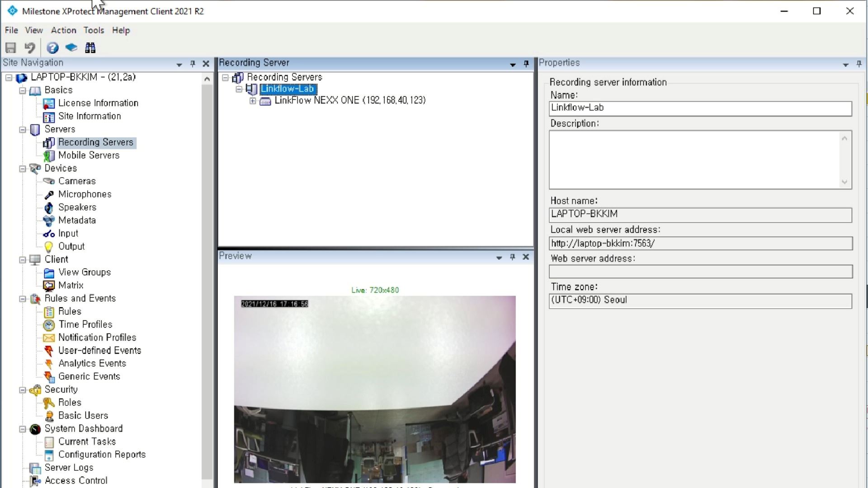
Task: Click the Speakers icon
Action: click(x=49, y=207)
